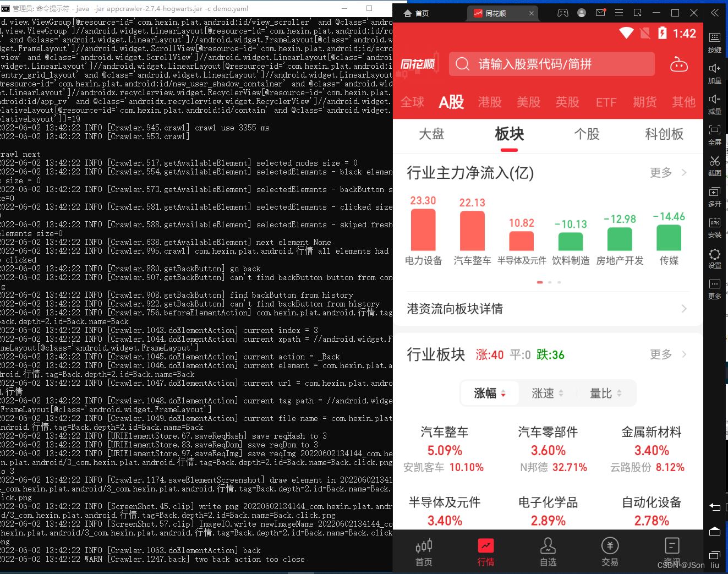
Task: Focus the 请输入股票代码/简拼 search field
Action: 552,64
